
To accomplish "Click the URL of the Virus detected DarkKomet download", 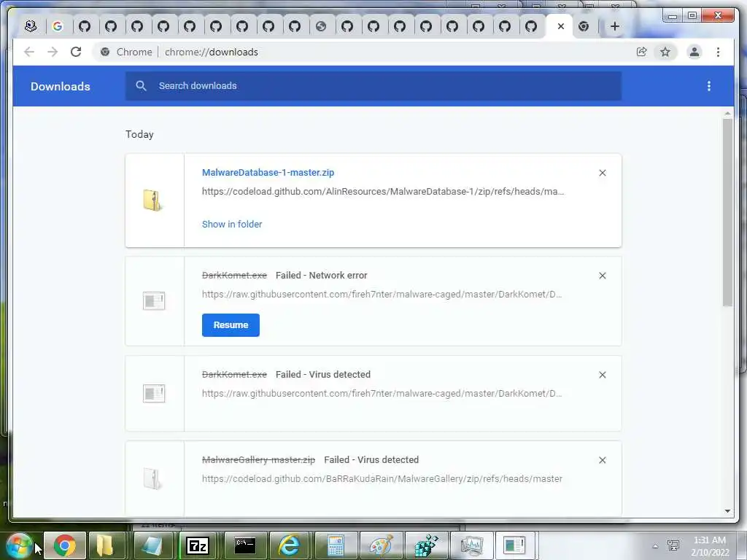I will point(382,393).
